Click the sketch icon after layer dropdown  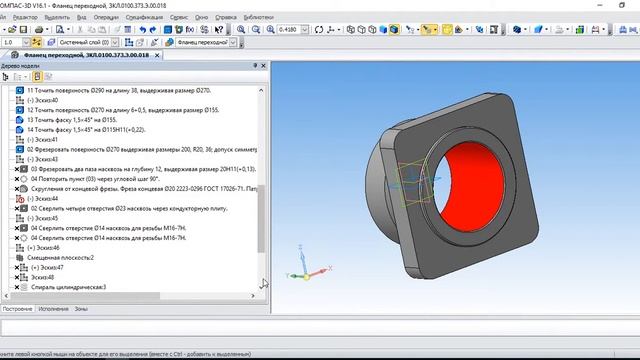[x=129, y=42]
